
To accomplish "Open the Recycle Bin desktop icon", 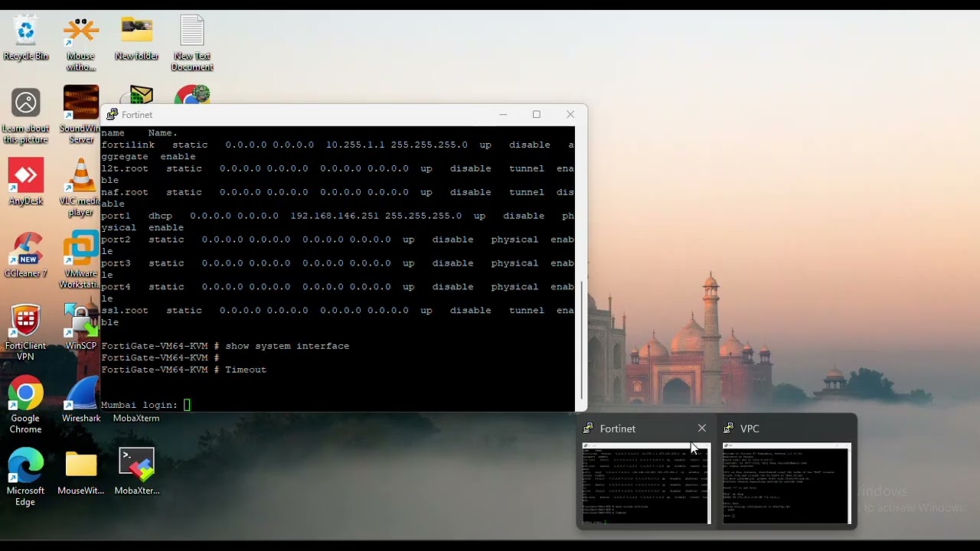I will pyautogui.click(x=26, y=38).
